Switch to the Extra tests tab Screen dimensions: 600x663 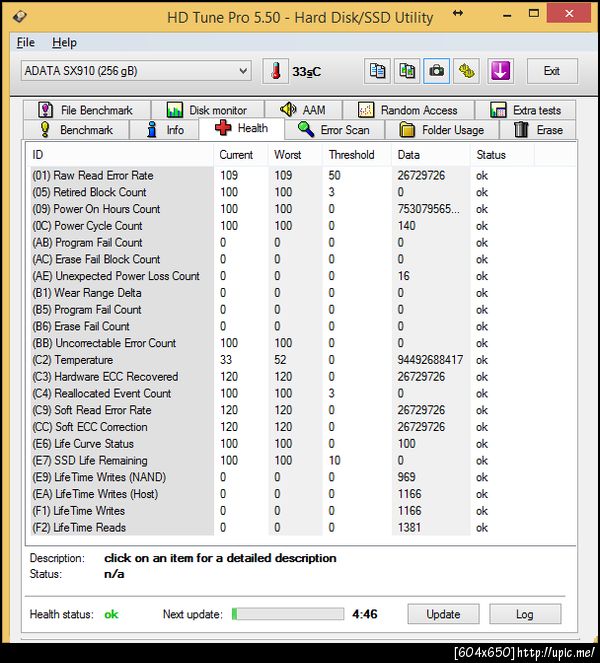[525, 110]
